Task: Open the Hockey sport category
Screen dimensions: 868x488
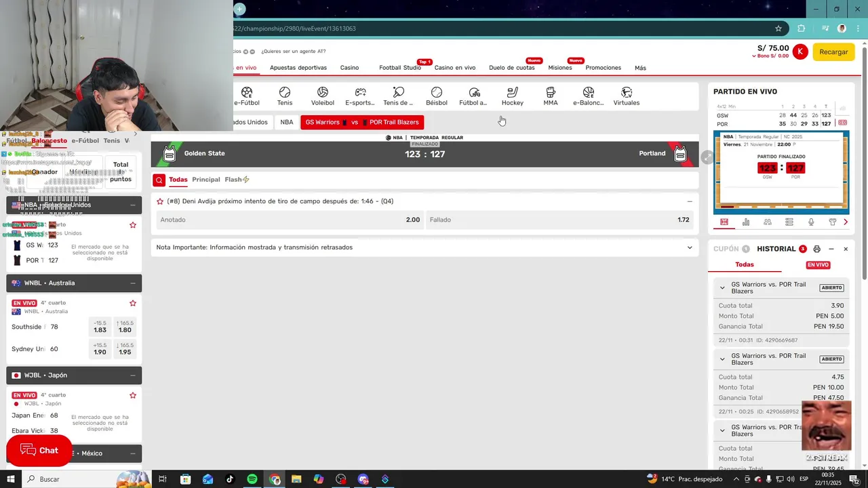Action: tap(513, 96)
